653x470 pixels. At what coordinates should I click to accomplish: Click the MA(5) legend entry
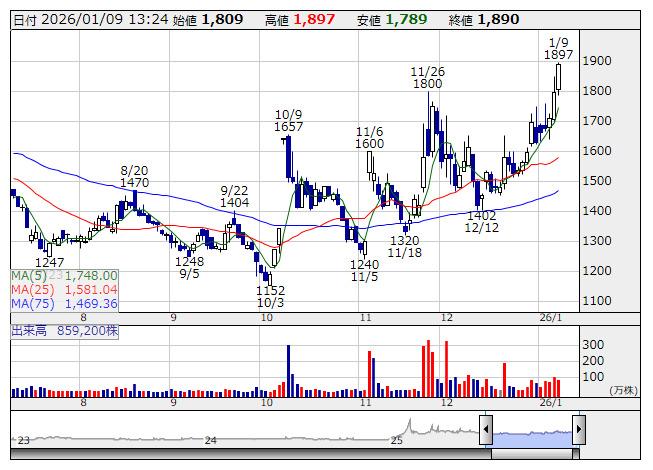pyautogui.click(x=64, y=276)
